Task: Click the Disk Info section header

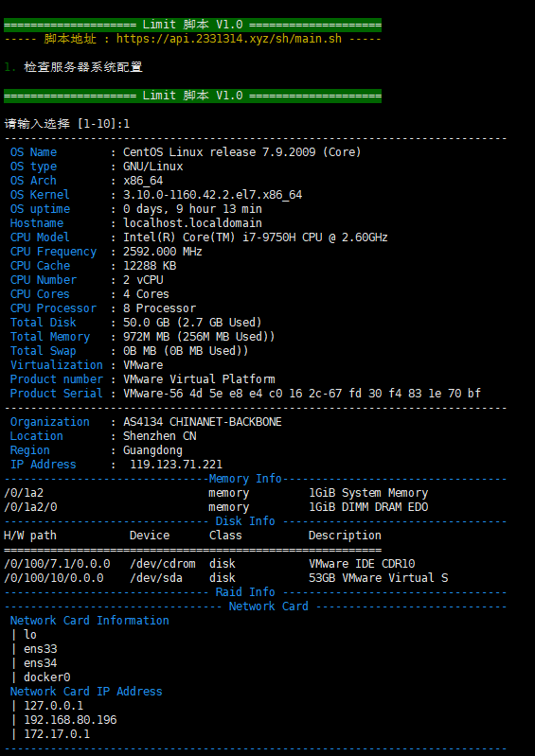Action: click(245, 521)
